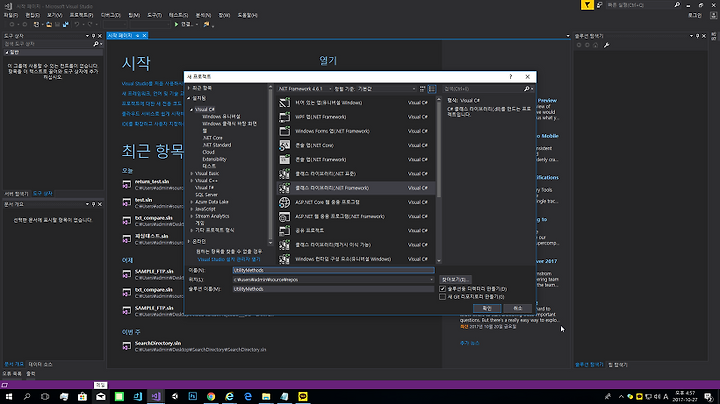Viewport: 720px width, 404px height.
Task: Expand the Visual Basic tree node
Action: point(191,174)
